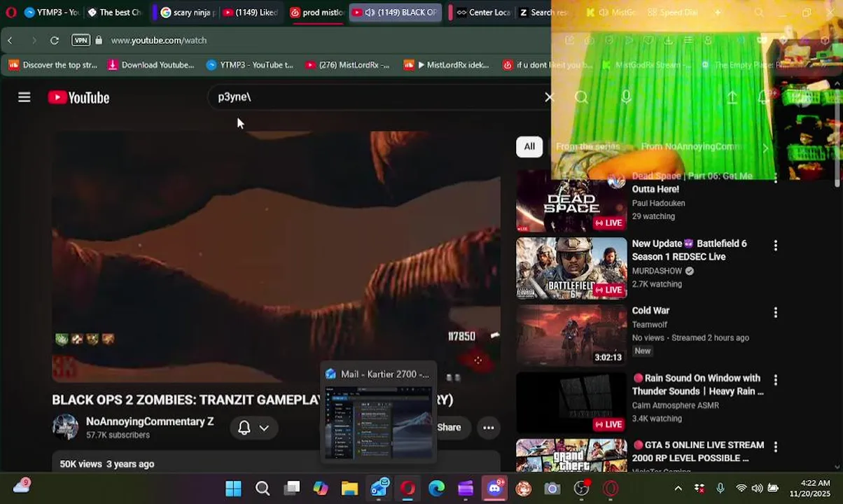Viewport: 843px width, 504px height.
Task: Open the Rain Sound On Window thumbnail
Action: [x=571, y=402]
